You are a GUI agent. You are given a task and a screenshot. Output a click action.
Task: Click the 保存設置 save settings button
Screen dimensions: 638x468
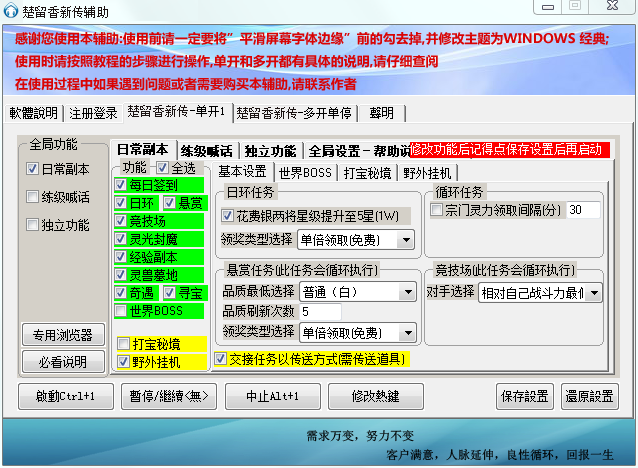tap(524, 395)
